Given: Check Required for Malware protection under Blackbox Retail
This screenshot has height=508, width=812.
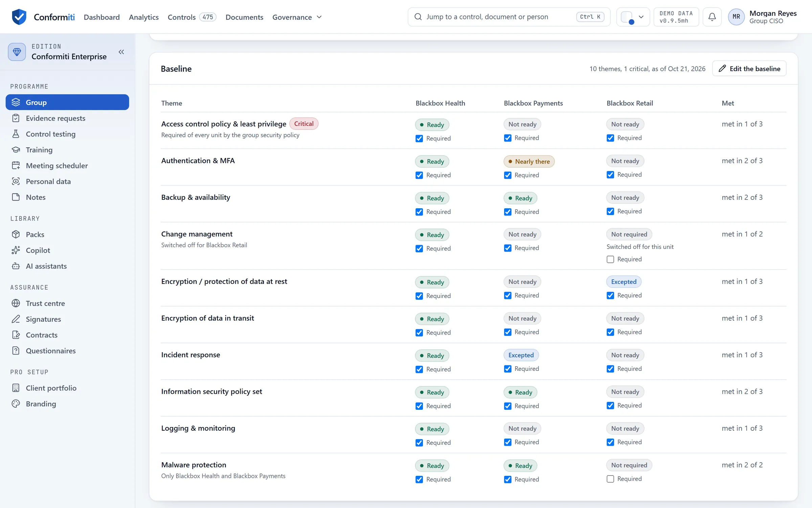Looking at the screenshot, I should [610, 479].
